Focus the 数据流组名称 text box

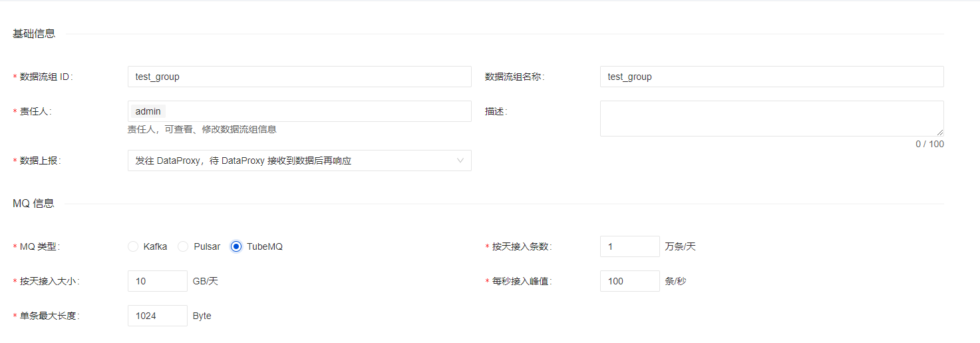coord(771,77)
